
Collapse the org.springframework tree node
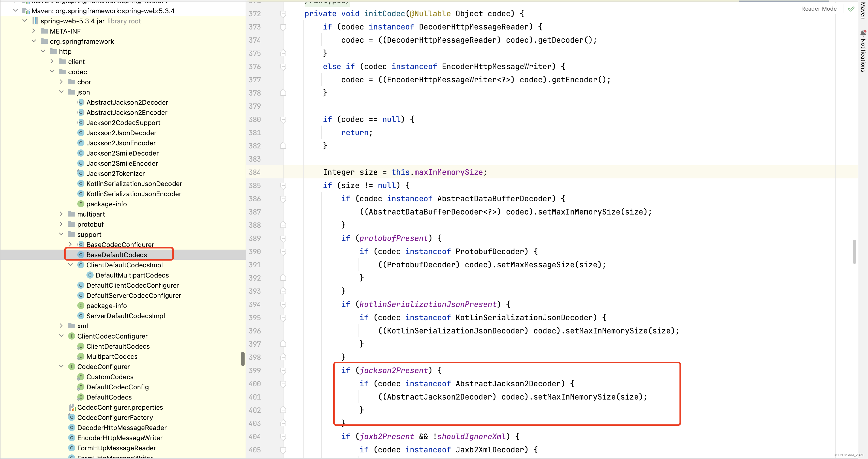pyautogui.click(x=34, y=41)
